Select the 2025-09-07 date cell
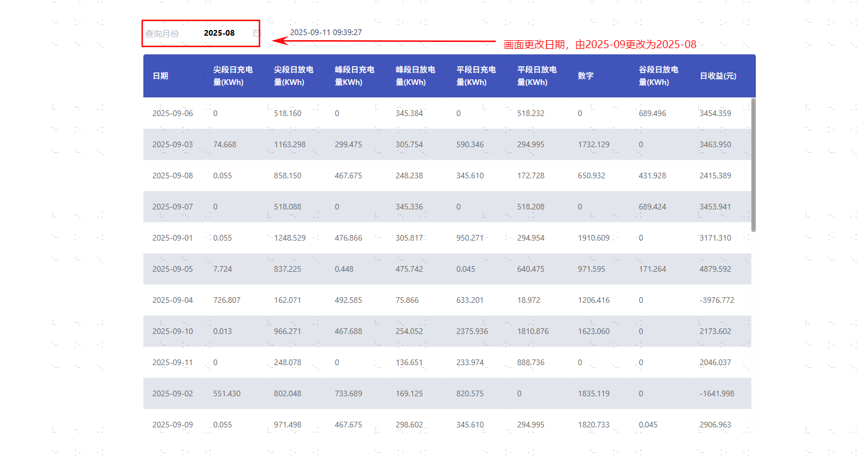 [173, 207]
